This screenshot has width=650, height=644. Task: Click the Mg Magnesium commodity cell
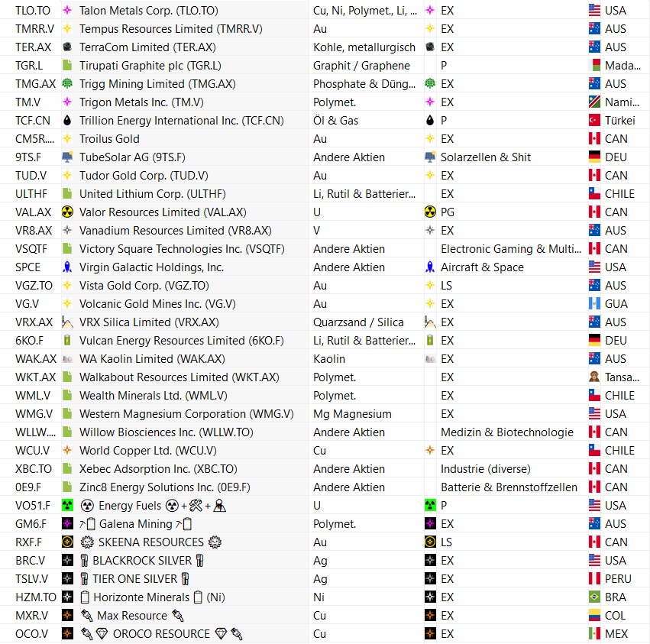point(352,413)
